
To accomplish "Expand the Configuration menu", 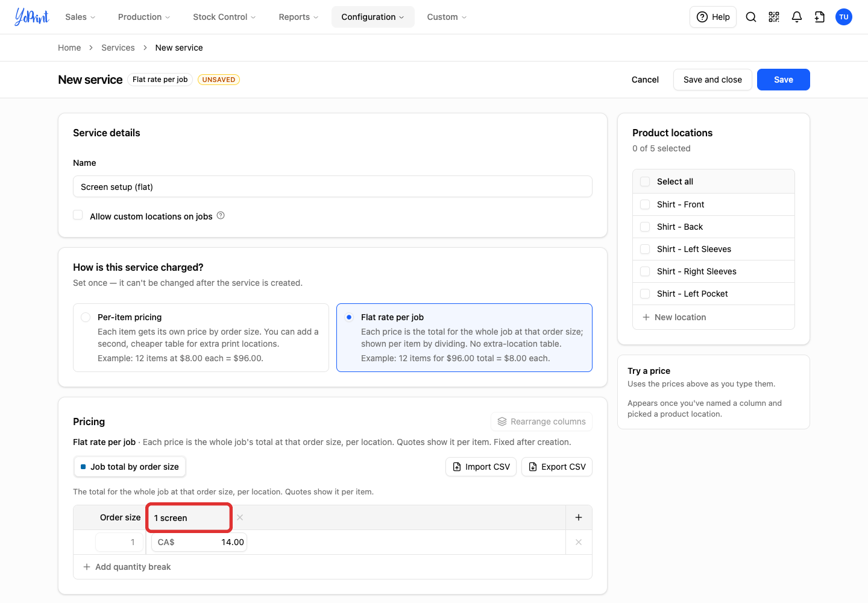I will [x=373, y=17].
